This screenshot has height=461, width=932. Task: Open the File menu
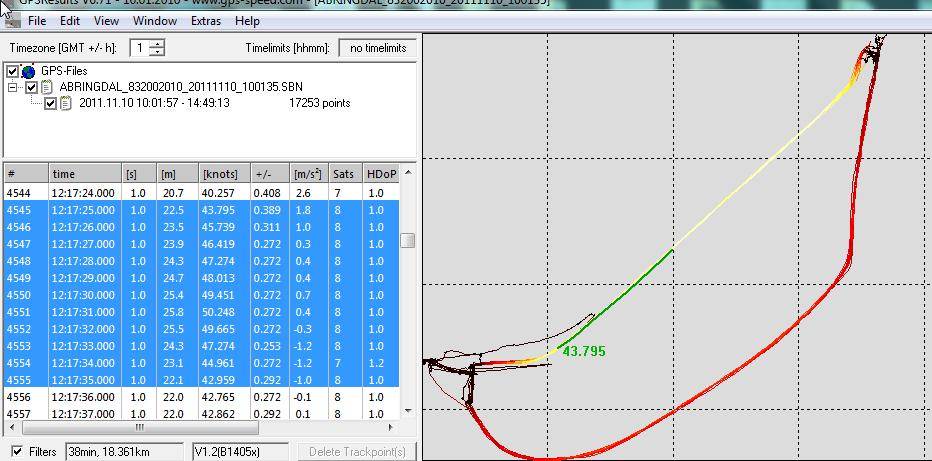37,20
